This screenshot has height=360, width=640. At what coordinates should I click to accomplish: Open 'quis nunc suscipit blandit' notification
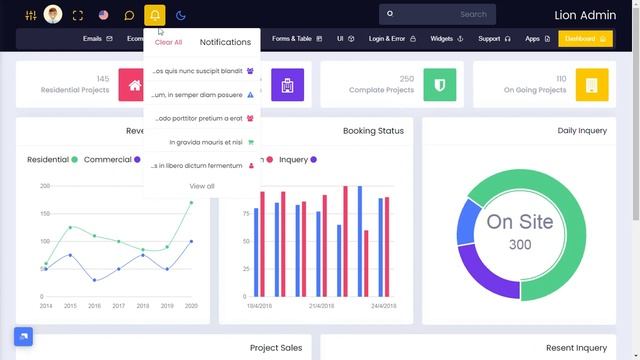[202, 71]
